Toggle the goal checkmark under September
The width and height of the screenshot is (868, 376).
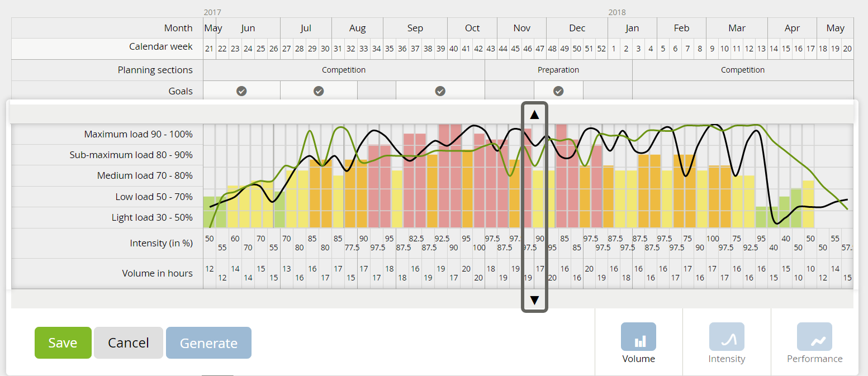(x=440, y=91)
